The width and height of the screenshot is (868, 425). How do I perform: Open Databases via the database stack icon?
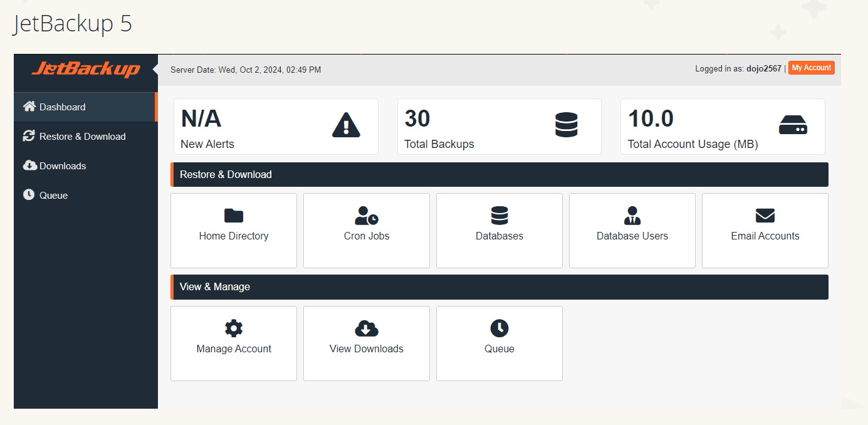pos(499,215)
